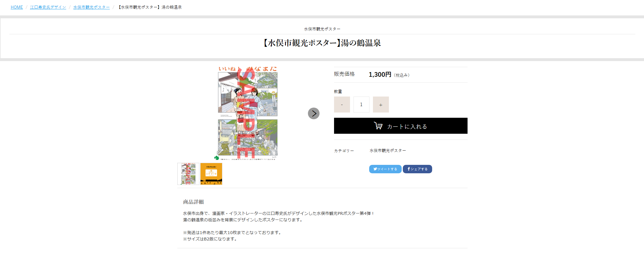Screen dimensions: 644x264
Task: Open the 水俣市観光ポスター breadcrumb link
Action: coord(91,7)
